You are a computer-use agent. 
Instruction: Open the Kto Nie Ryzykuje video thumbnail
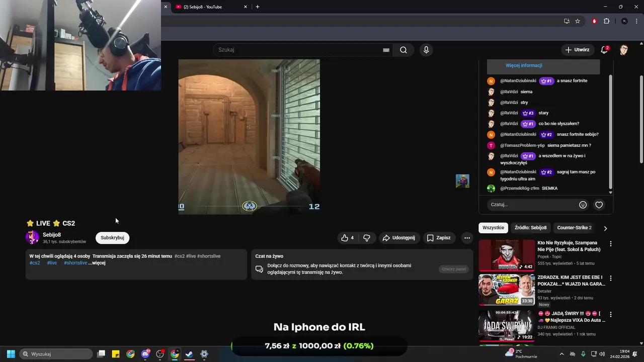(x=507, y=255)
